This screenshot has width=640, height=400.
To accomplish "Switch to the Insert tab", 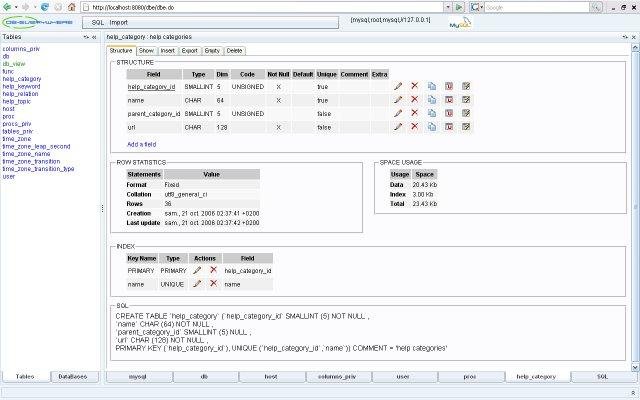I will point(168,50).
